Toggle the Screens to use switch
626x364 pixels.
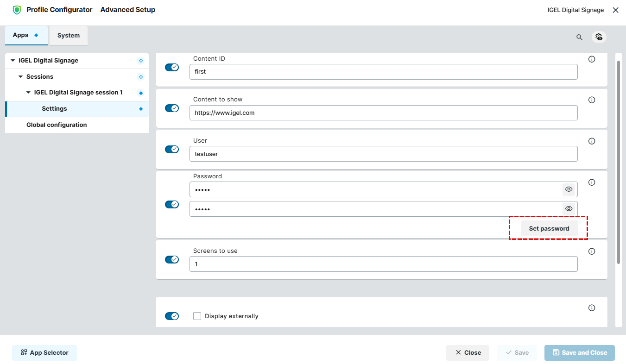tap(172, 260)
